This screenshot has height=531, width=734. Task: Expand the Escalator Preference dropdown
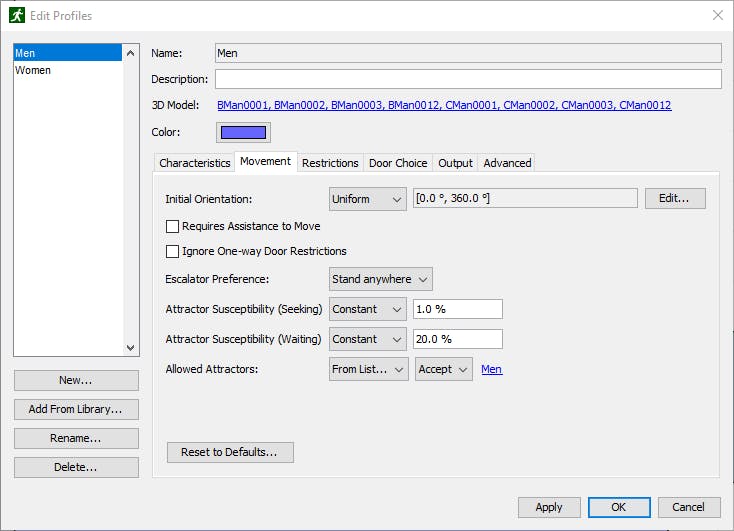coord(380,279)
